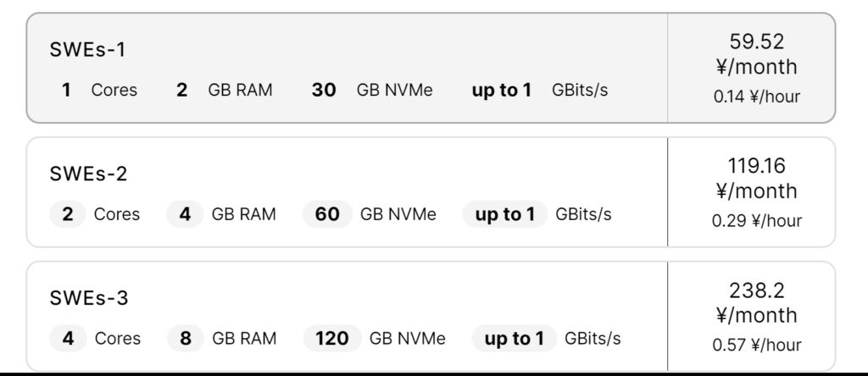Click the 0.57 ¥/hour rate
The width and height of the screenshot is (868, 376).
click(756, 345)
